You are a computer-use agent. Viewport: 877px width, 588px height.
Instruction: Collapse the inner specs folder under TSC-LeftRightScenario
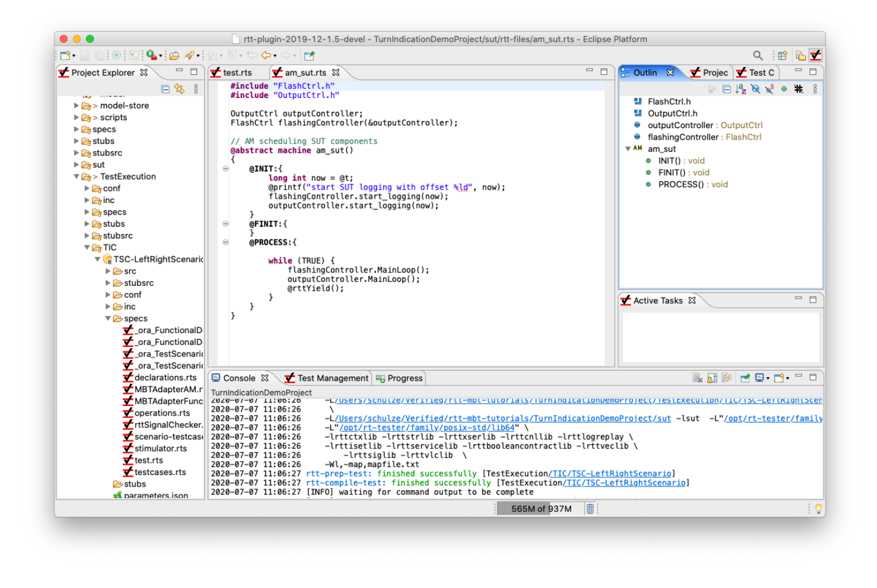pos(108,318)
